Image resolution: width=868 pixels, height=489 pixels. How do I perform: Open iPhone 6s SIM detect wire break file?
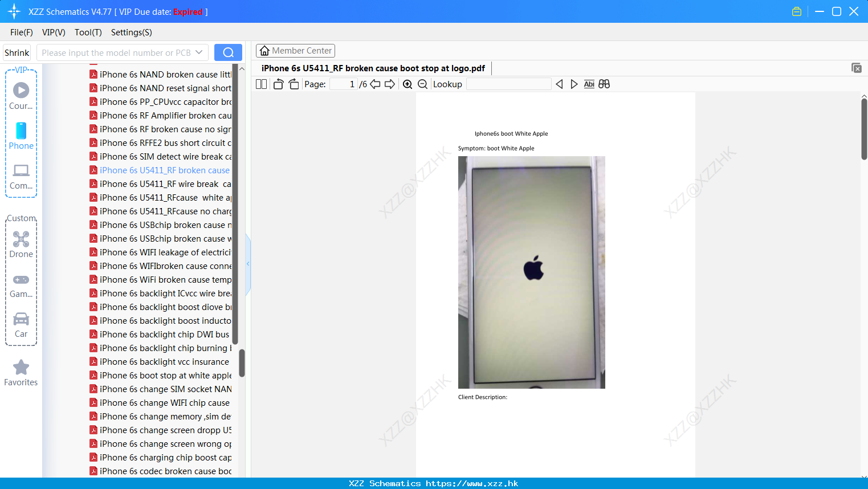click(x=160, y=157)
